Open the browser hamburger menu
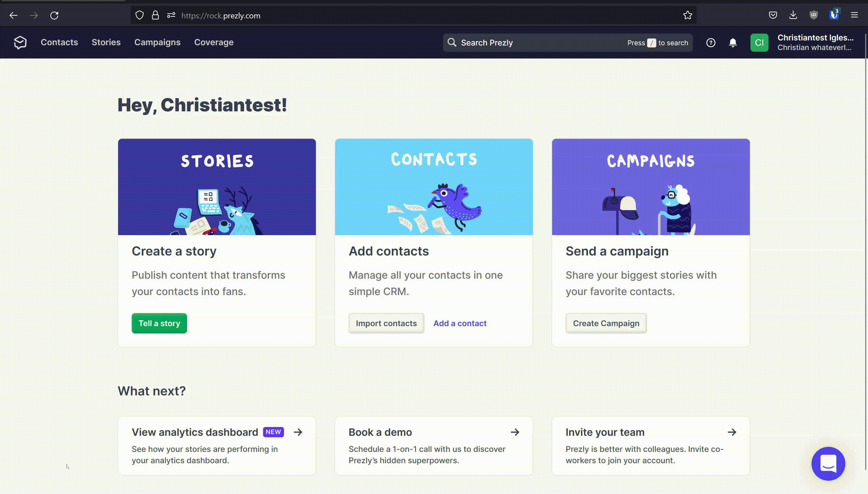The width and height of the screenshot is (868, 494). point(854,15)
